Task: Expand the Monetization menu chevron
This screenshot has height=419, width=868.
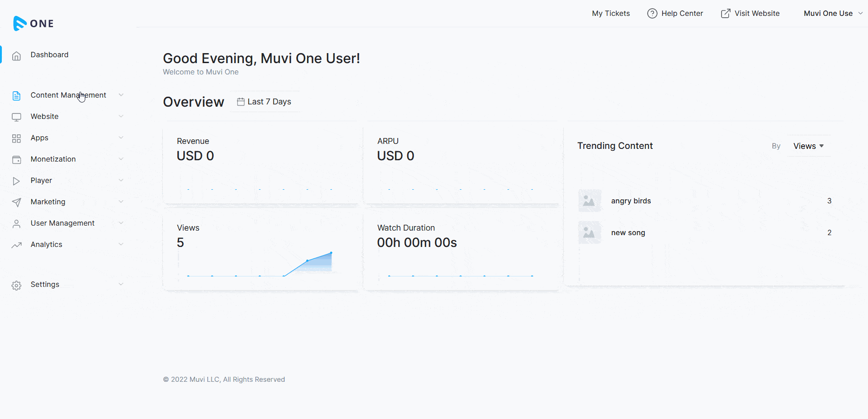Action: point(121,159)
